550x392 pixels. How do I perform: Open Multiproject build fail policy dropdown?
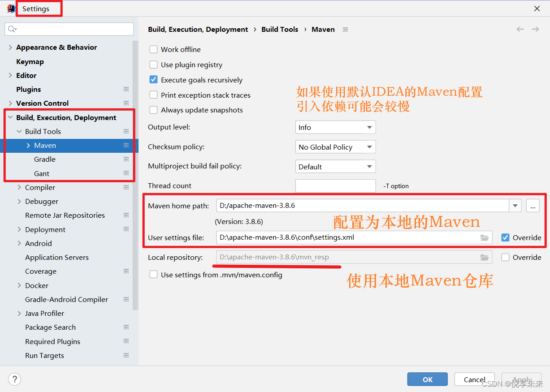[x=335, y=167]
